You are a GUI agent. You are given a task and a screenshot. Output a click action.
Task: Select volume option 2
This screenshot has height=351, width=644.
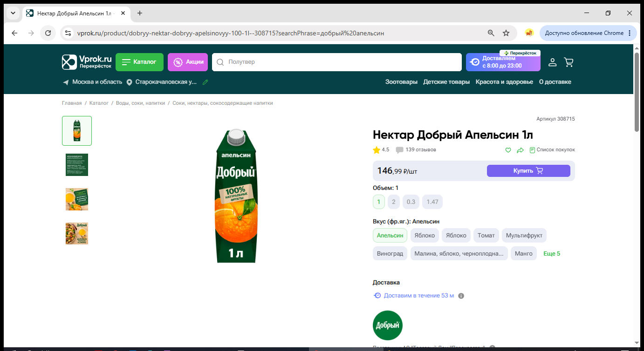pyautogui.click(x=394, y=202)
